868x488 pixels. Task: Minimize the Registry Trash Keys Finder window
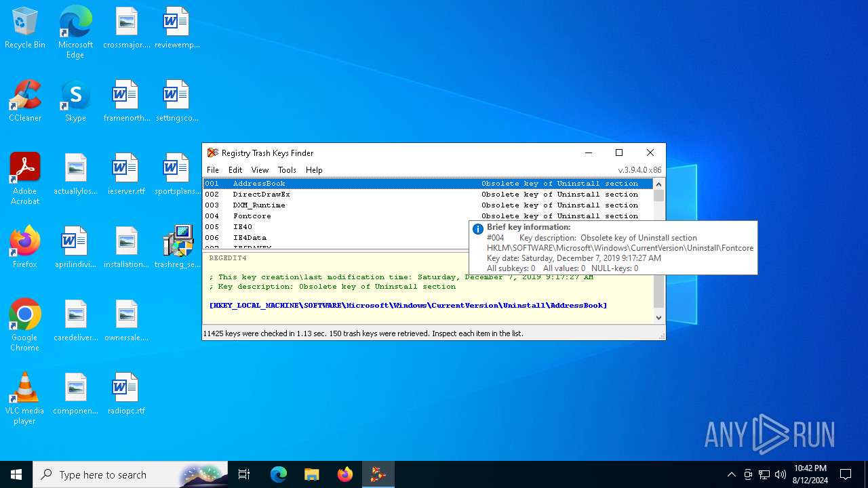tap(589, 152)
